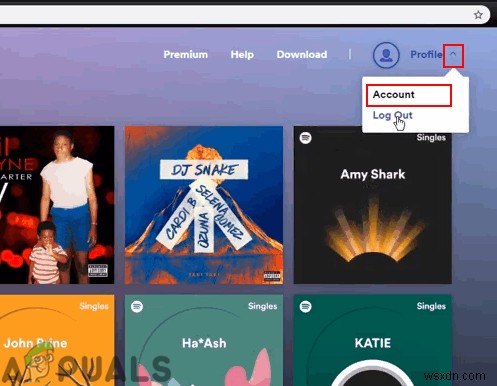Go to the Download page
Viewport: 497px width, 386px height.
[x=302, y=54]
